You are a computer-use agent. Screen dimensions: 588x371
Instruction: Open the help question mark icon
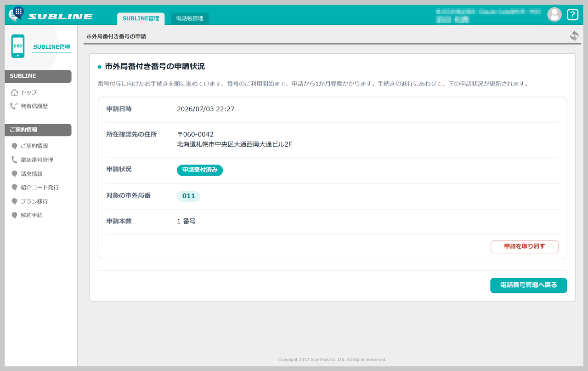572,15
